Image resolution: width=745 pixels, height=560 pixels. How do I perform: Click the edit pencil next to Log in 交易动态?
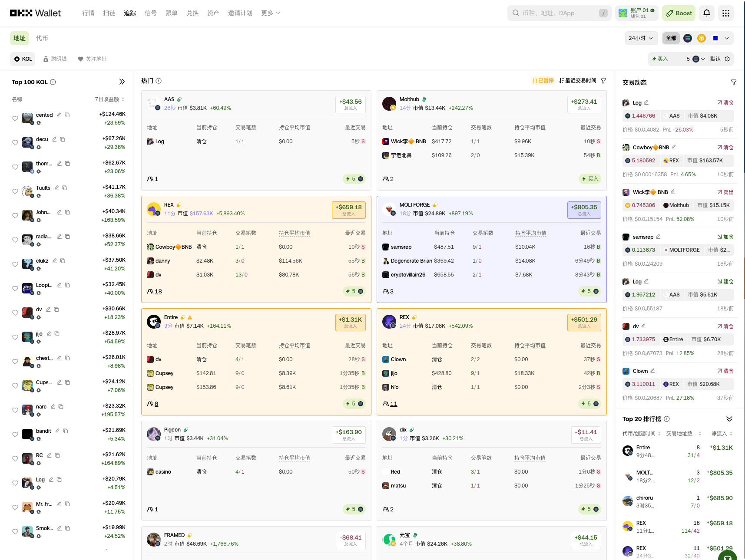(647, 102)
